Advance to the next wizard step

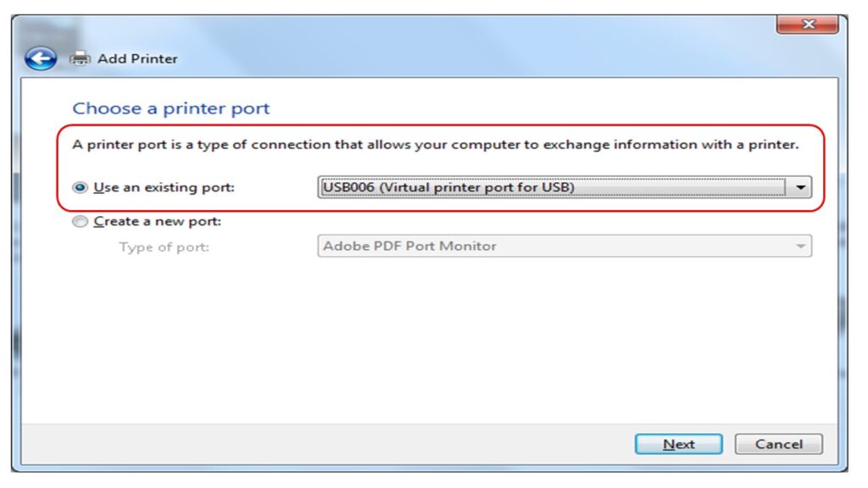(x=677, y=444)
